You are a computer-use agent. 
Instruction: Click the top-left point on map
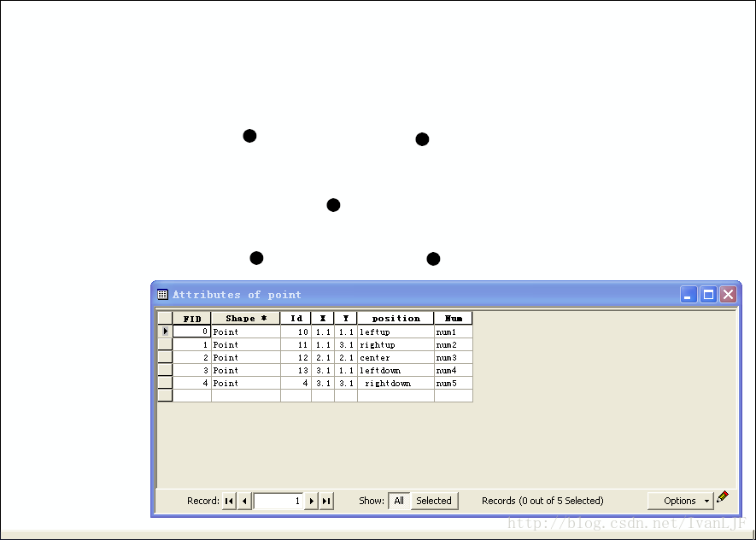pos(249,136)
